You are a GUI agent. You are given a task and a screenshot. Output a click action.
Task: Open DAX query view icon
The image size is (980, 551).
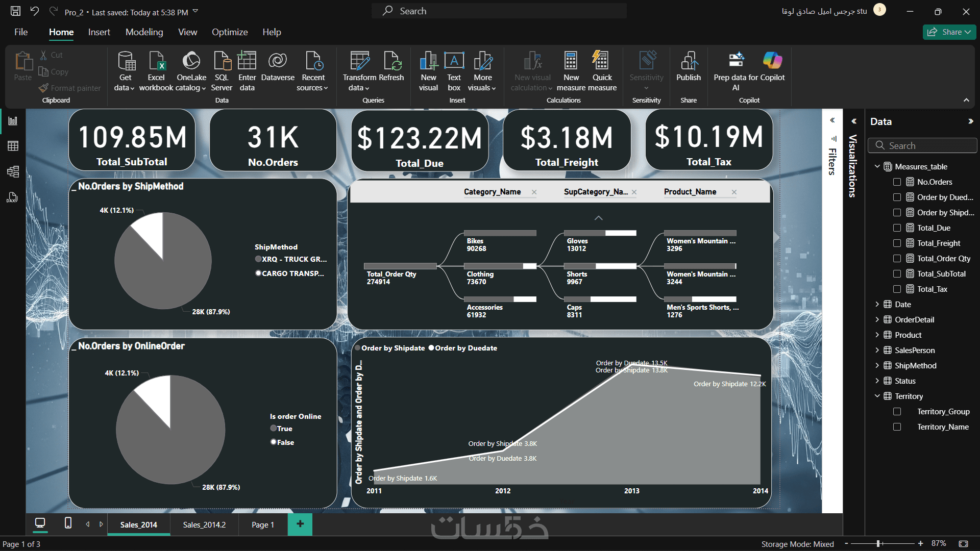(12, 197)
